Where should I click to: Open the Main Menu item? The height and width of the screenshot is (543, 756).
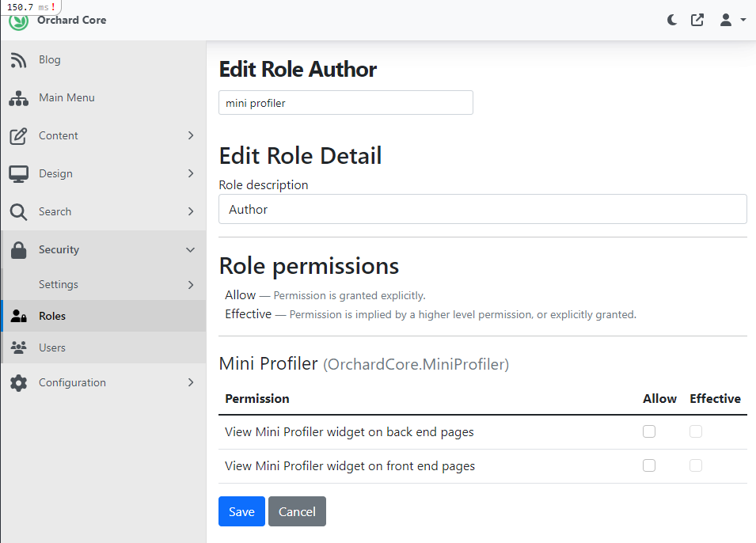tap(103, 98)
